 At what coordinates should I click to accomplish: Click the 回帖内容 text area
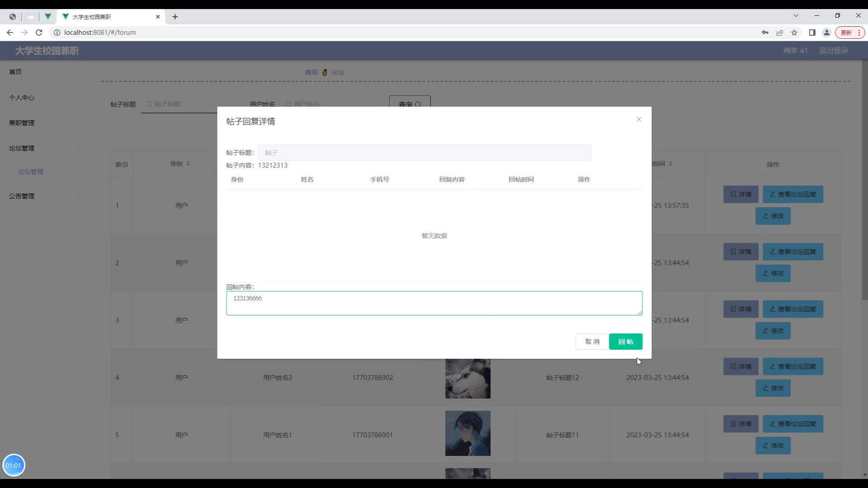point(434,303)
